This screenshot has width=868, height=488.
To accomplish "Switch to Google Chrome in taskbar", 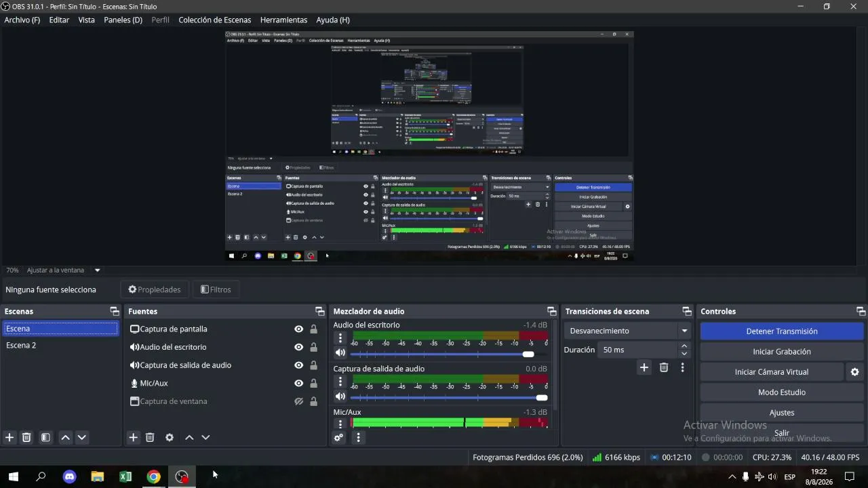I will (154, 476).
